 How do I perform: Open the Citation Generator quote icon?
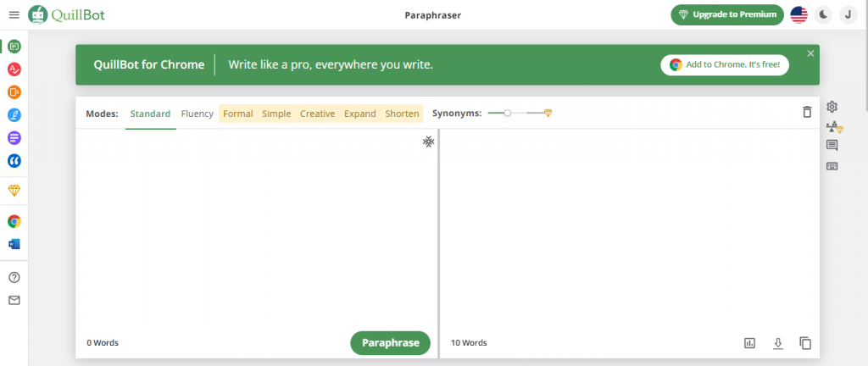[x=14, y=161]
